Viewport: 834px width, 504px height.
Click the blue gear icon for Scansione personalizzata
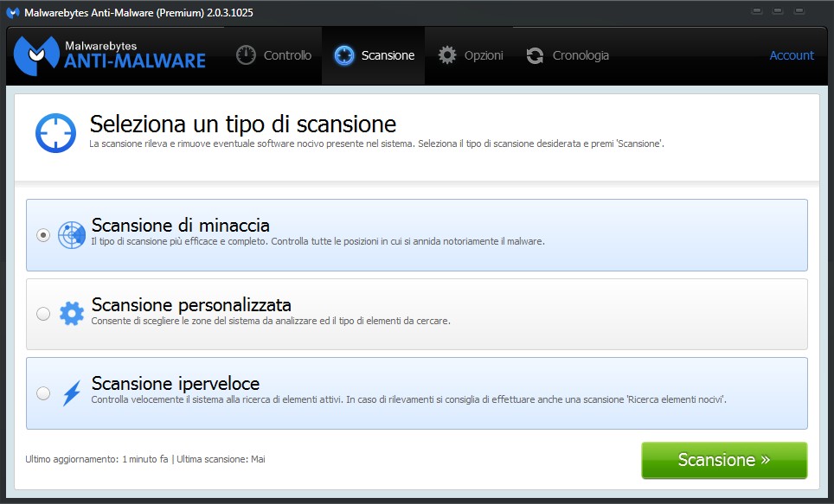click(x=72, y=314)
